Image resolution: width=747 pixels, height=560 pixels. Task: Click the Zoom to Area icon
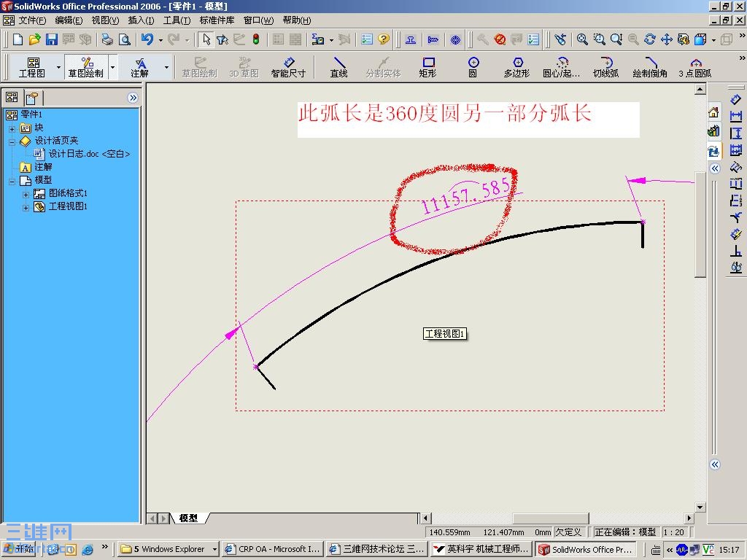click(600, 39)
